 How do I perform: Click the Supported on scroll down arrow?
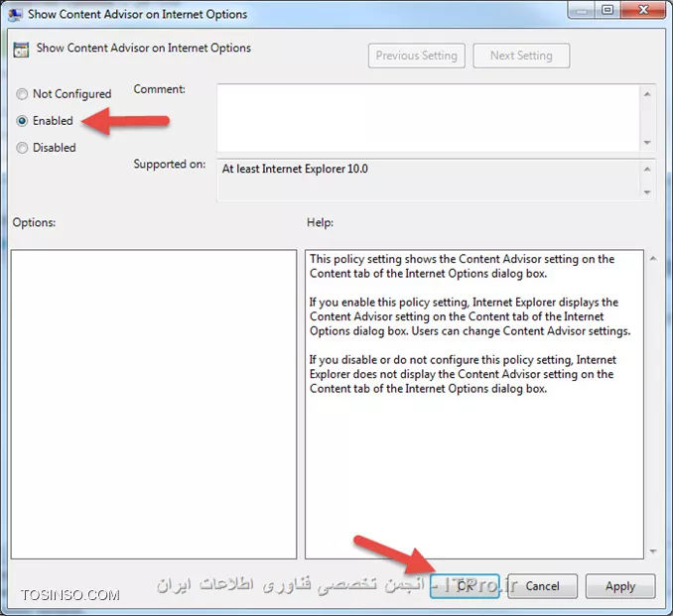[x=647, y=192]
